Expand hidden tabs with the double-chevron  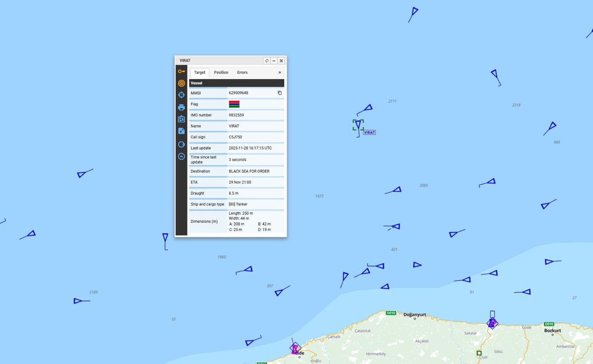pos(279,72)
